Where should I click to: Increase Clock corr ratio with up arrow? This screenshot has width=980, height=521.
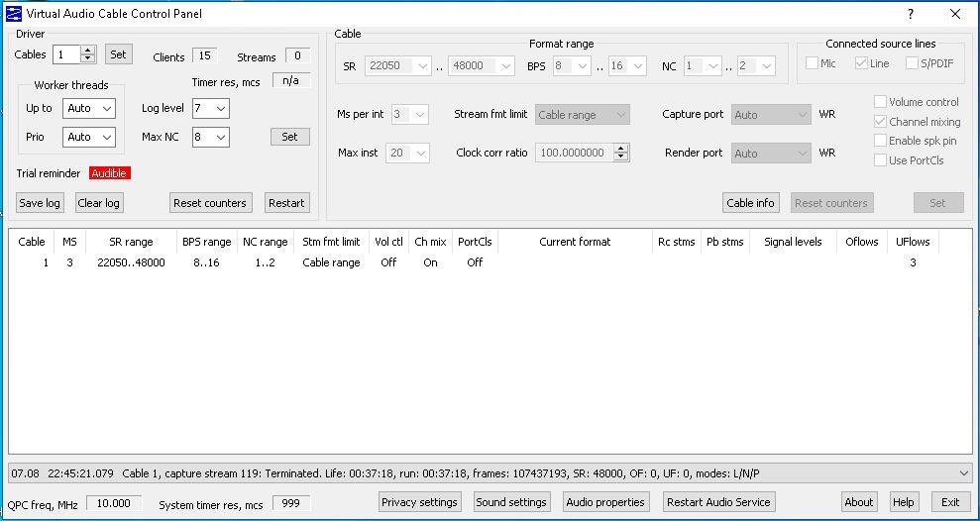(620, 149)
